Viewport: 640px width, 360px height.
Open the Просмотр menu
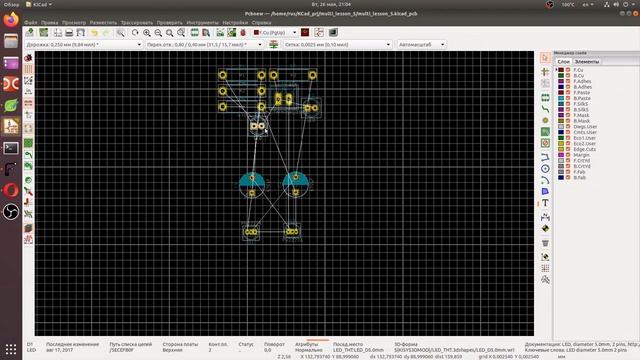coord(74,23)
